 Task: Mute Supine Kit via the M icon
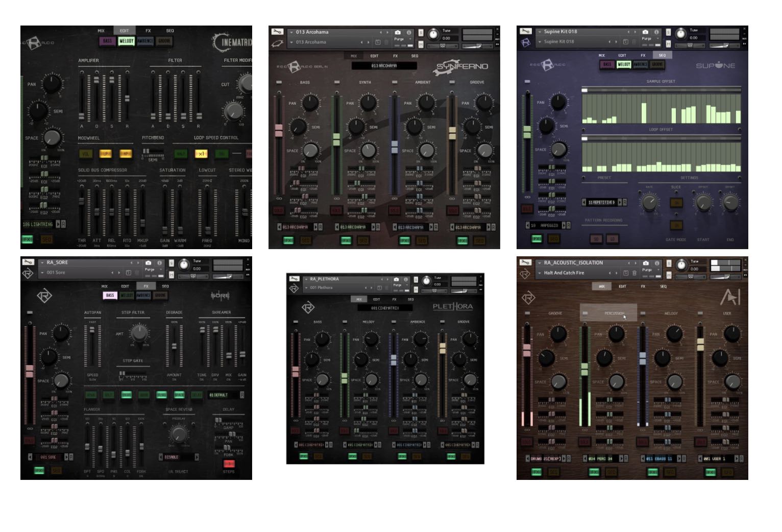tap(669, 43)
